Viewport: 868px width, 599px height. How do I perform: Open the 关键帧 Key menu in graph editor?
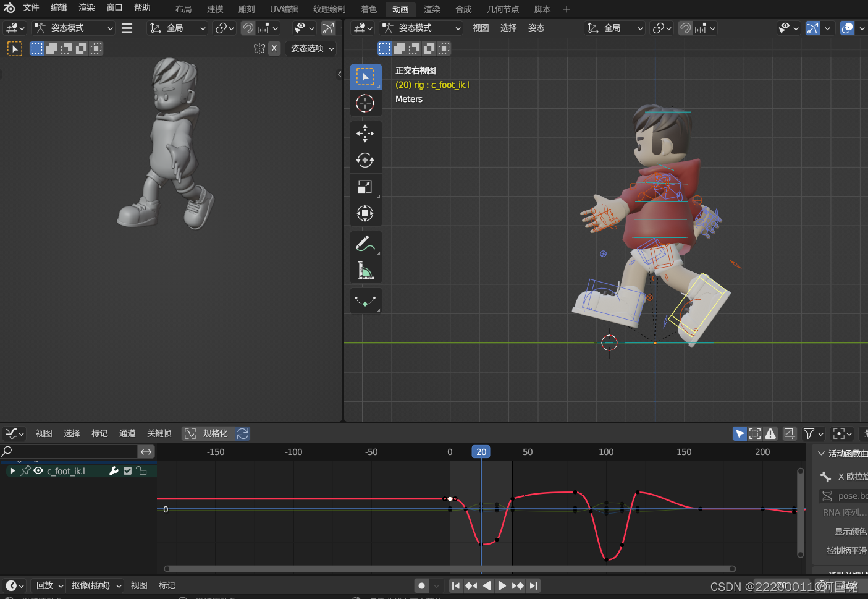pos(159,433)
